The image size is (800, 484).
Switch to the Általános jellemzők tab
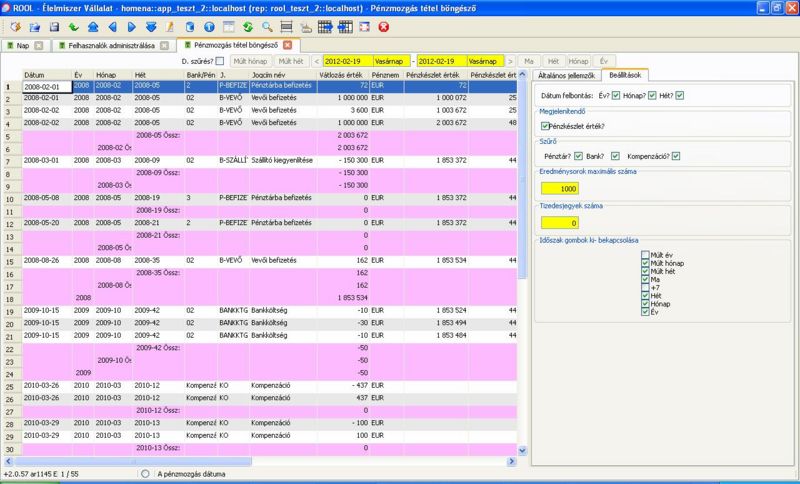(x=567, y=75)
